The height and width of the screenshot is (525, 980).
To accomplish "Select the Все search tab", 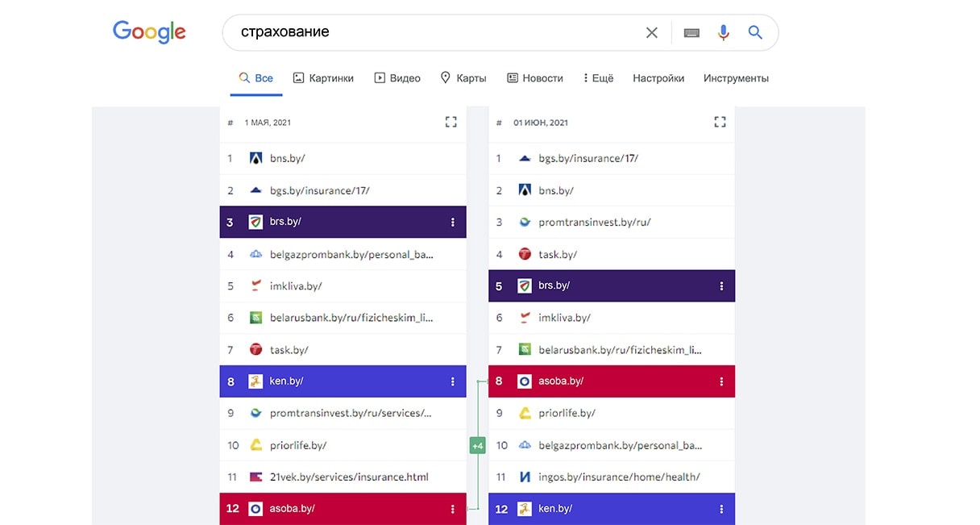I will pyautogui.click(x=255, y=78).
